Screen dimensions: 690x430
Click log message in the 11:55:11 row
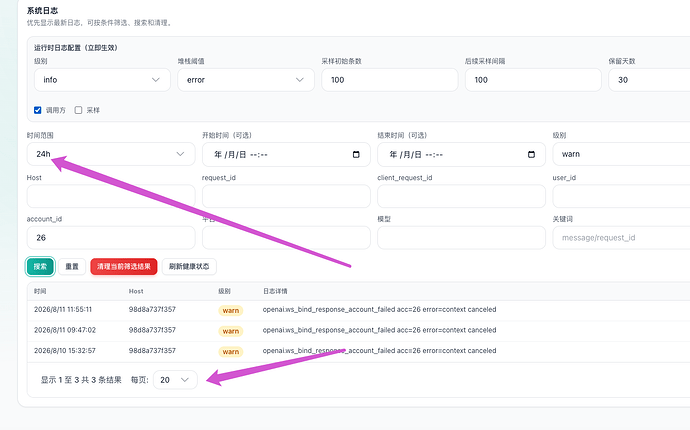pos(379,309)
